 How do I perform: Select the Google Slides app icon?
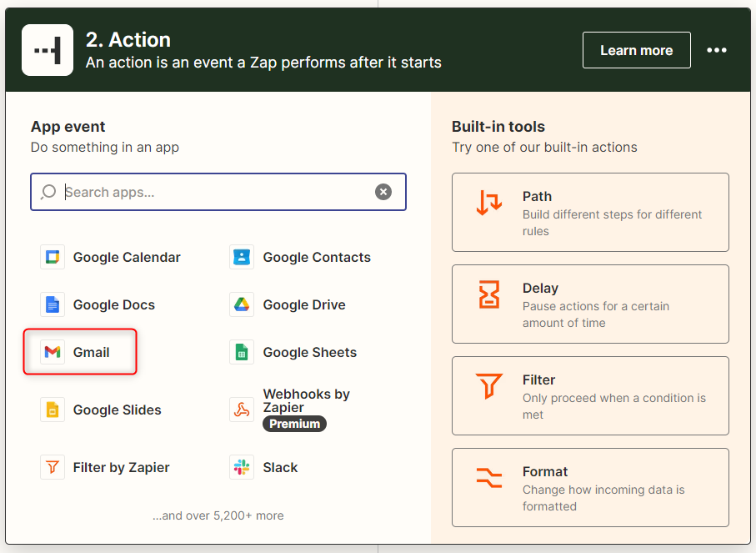[x=53, y=410]
